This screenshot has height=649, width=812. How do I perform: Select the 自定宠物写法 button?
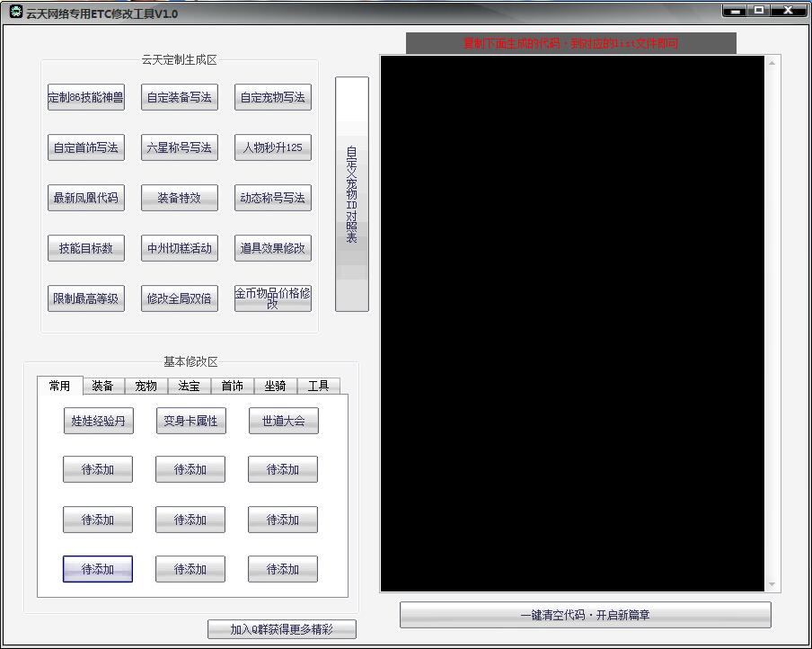273,97
